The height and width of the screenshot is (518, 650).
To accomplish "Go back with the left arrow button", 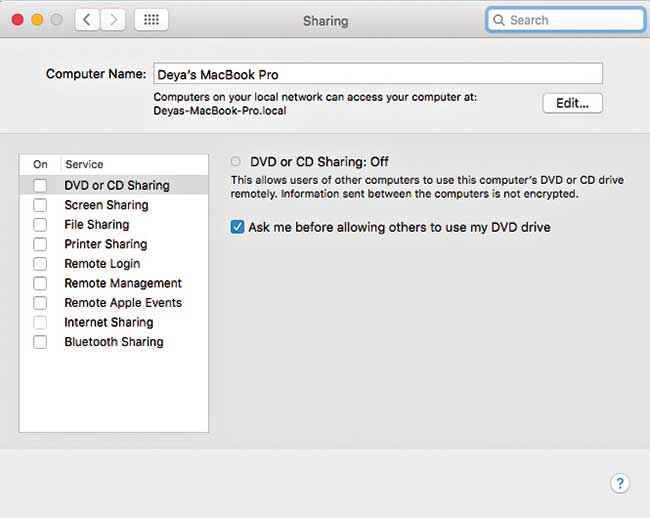I will (x=87, y=19).
